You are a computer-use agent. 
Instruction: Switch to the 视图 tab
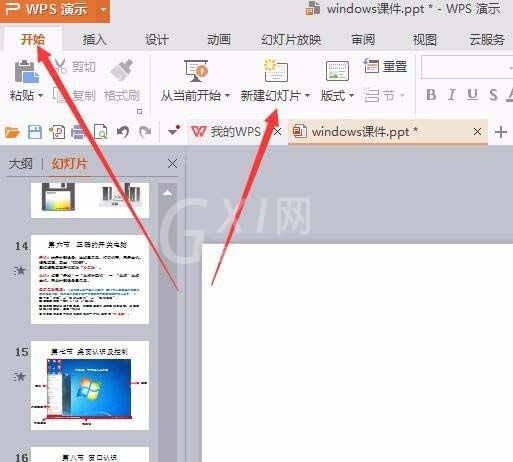coord(425,40)
